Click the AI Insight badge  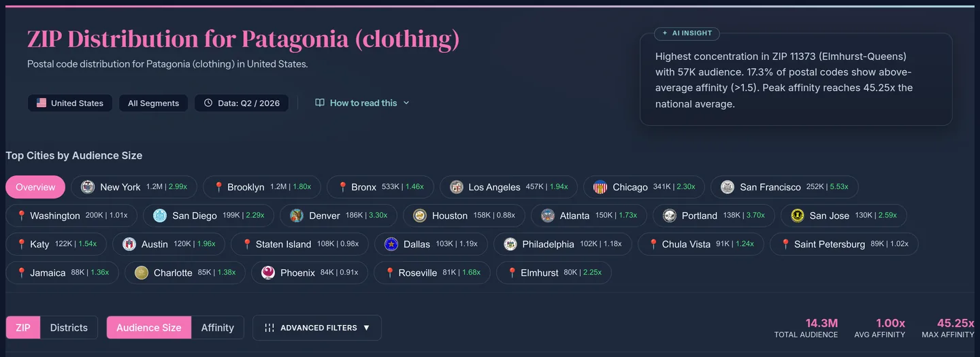(687, 33)
